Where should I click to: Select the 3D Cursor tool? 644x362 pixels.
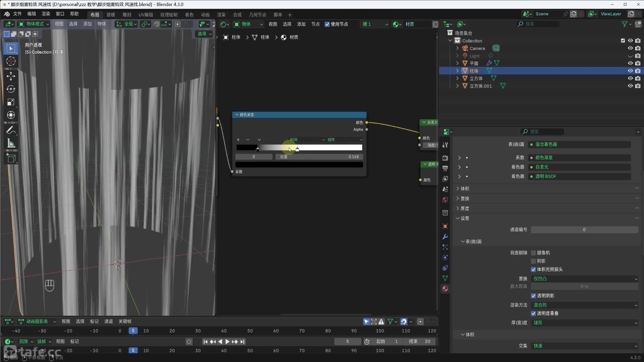[x=11, y=61]
